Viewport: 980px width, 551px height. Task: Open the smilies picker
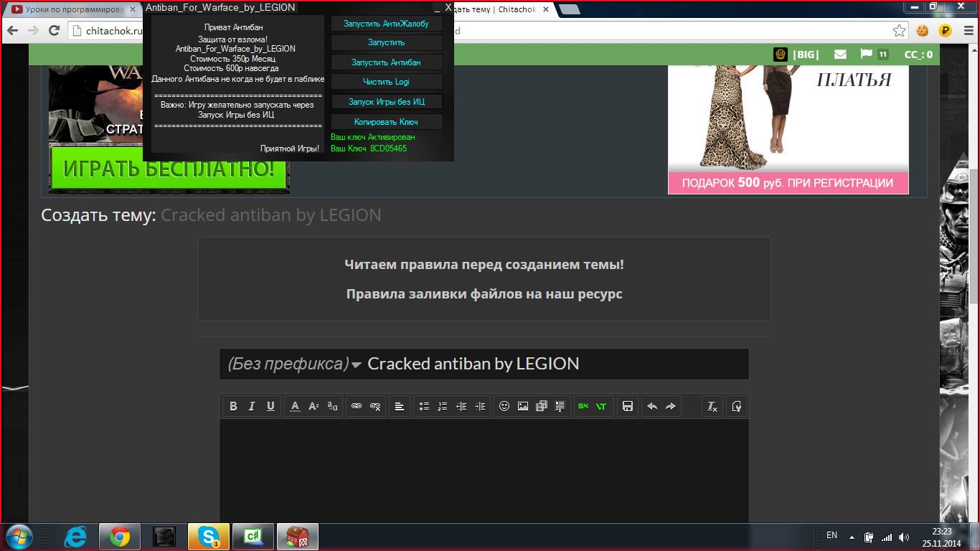504,406
